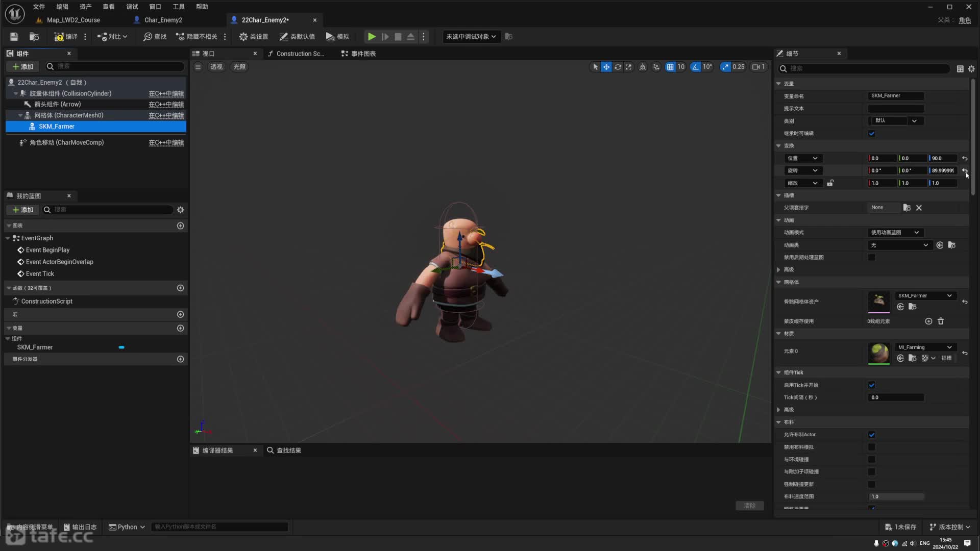Click 添加 button in components panel
980x551 pixels.
click(22, 66)
